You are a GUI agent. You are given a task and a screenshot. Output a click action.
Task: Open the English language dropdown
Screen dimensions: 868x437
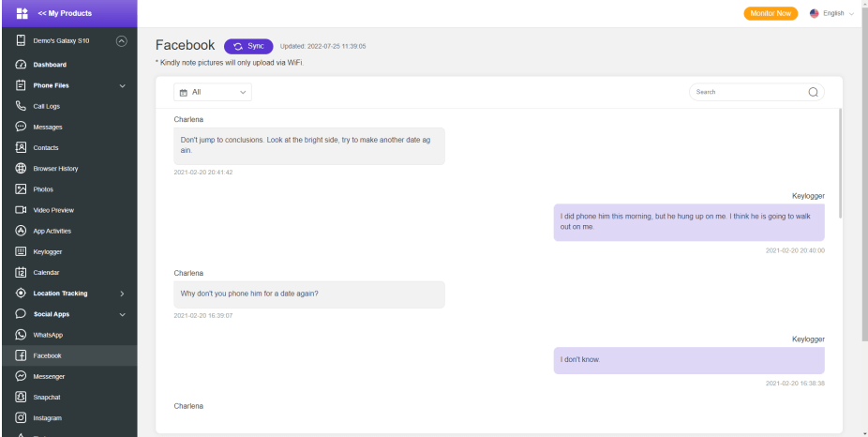(832, 13)
